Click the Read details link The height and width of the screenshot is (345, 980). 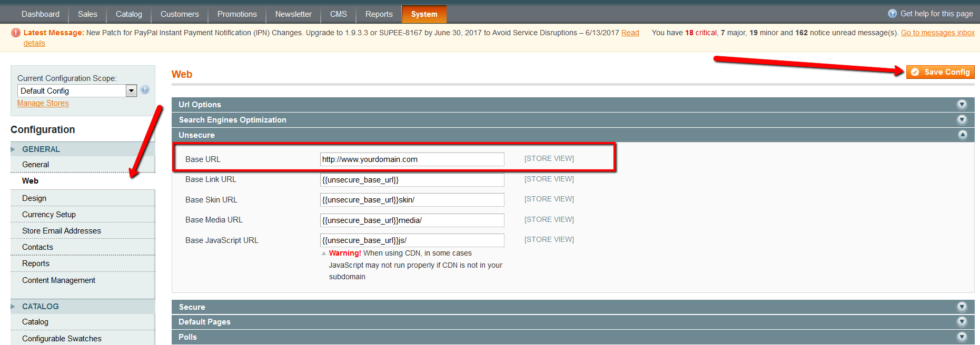tap(630, 33)
